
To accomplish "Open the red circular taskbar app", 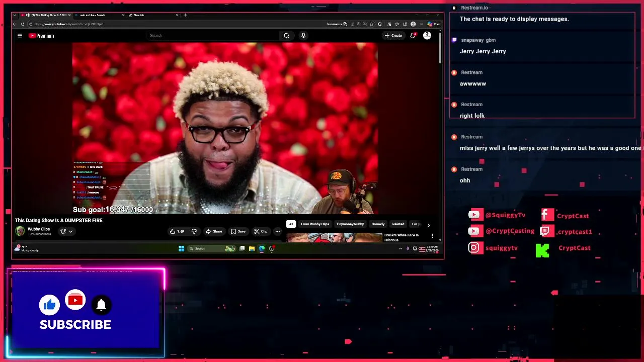I will pyautogui.click(x=272, y=248).
